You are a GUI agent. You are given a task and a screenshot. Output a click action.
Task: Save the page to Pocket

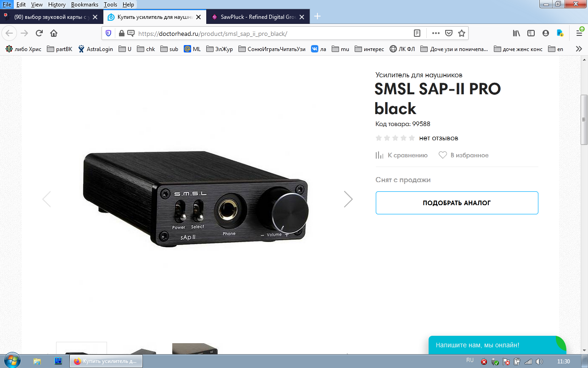pos(449,33)
